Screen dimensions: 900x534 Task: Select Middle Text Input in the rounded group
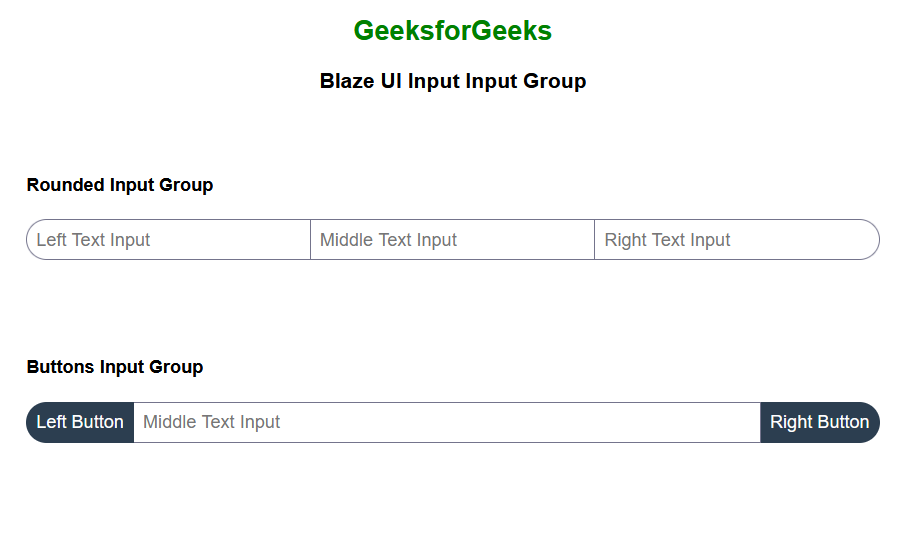(x=452, y=240)
